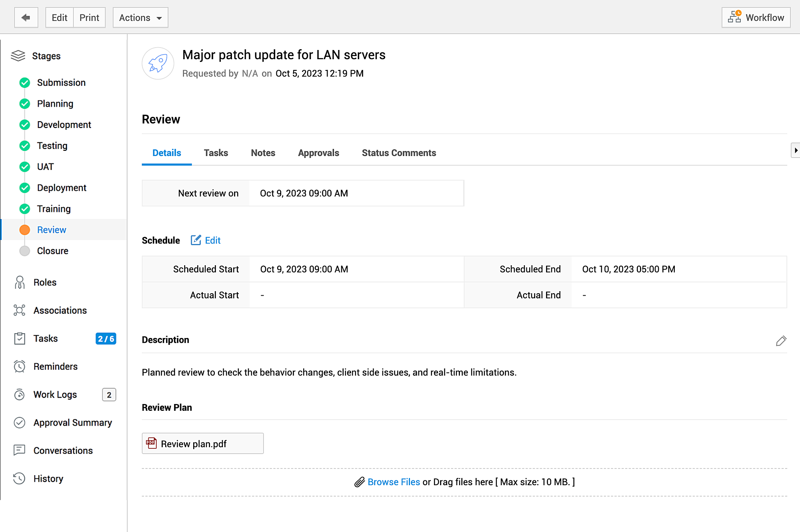Click the Description pencil edit icon

click(781, 341)
